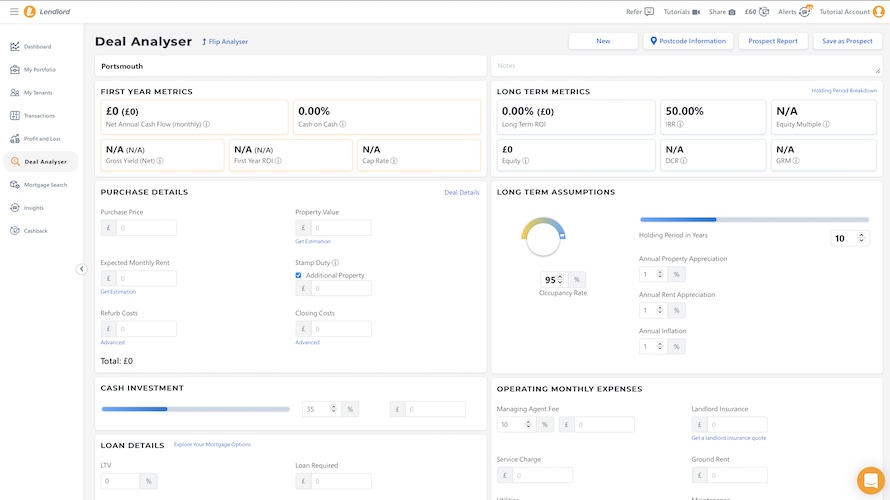This screenshot has height=500, width=890.
Task: Click the Tutorial Account avatar icon
Action: [x=878, y=12]
